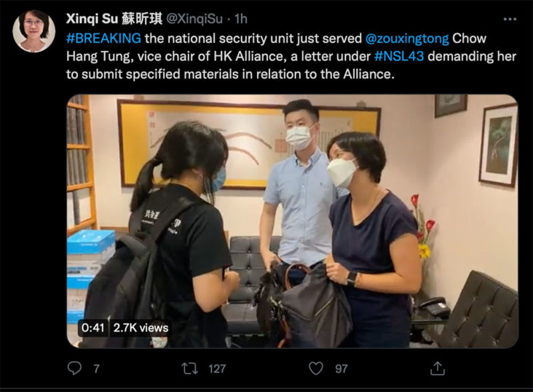This screenshot has height=392, width=533.
Task: Like the tweet with the heart icon
Action: 315,368
